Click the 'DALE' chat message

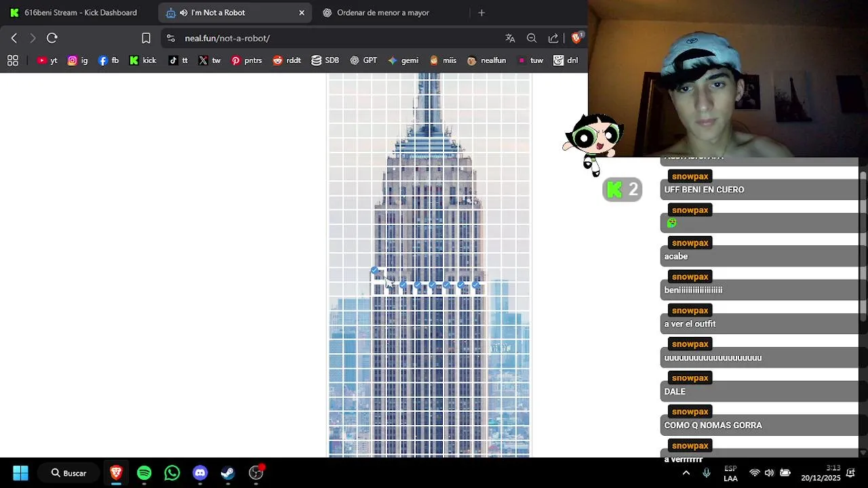[x=675, y=392]
